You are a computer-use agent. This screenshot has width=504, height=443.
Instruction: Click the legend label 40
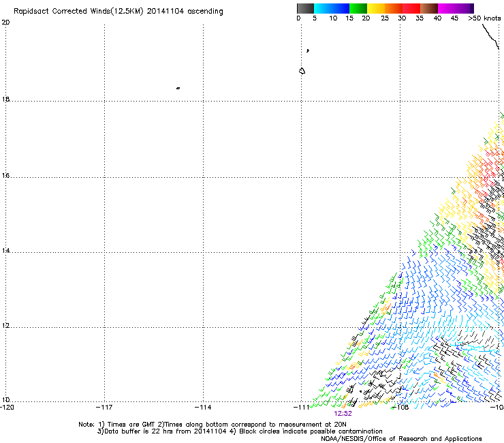[x=437, y=18]
